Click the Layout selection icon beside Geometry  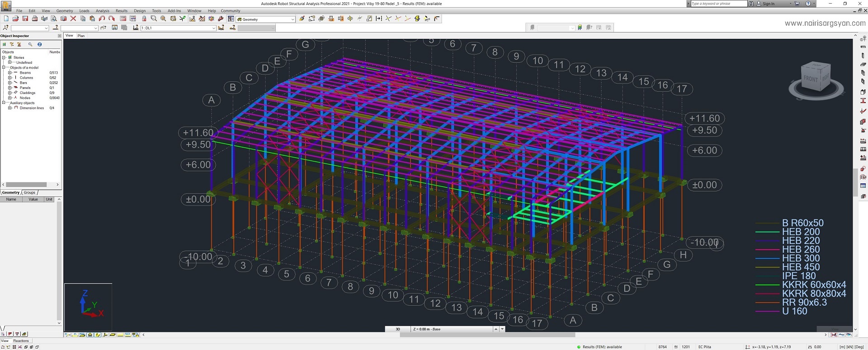click(x=231, y=19)
